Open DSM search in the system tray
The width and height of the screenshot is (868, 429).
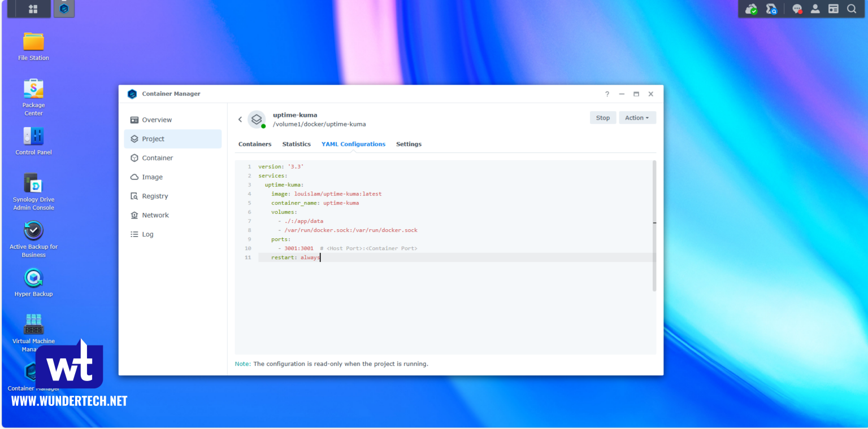tap(852, 8)
